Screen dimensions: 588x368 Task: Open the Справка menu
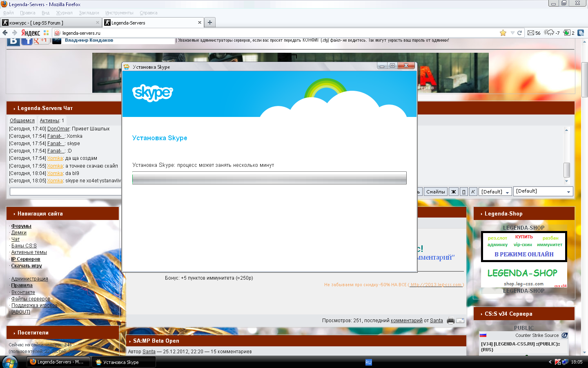148,13
